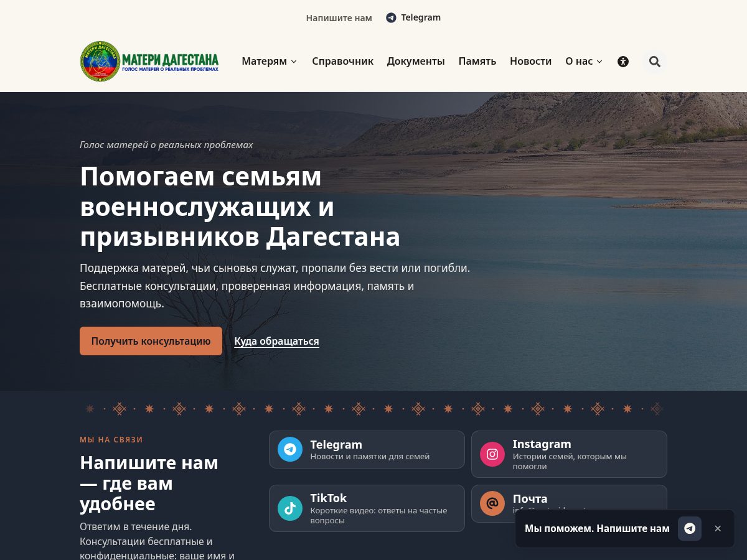Click 'Новости и памятки для семей' text

[x=370, y=456]
